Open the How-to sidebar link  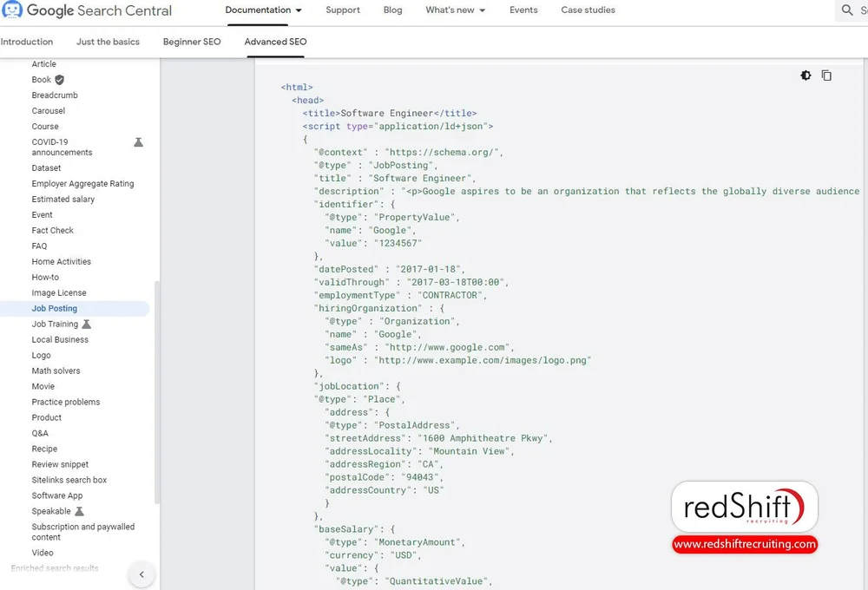45,277
